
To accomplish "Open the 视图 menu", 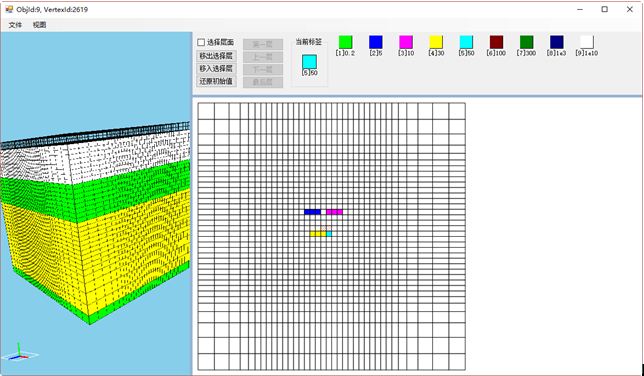I will tap(39, 25).
